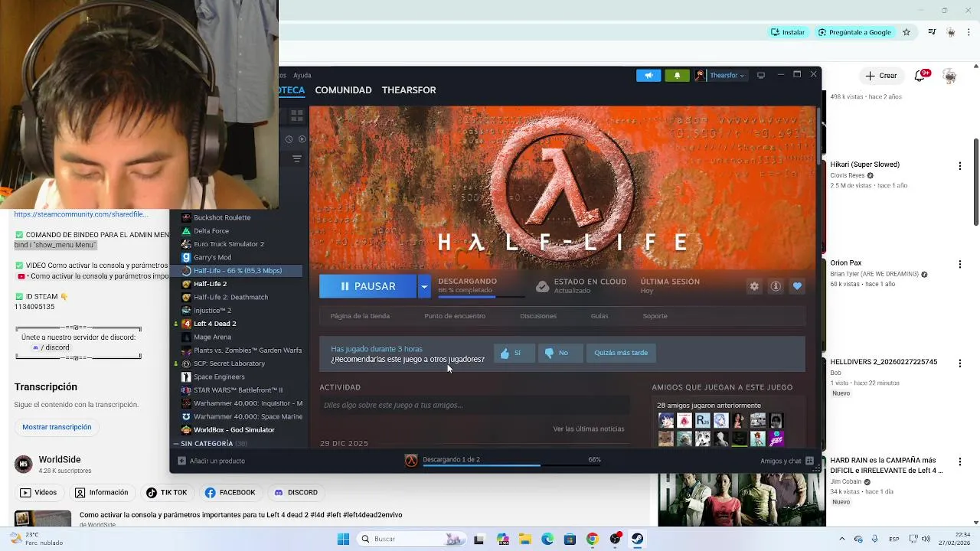Open FACEBOOK link under video description
Screen dimensions: 980x551
(x=230, y=493)
